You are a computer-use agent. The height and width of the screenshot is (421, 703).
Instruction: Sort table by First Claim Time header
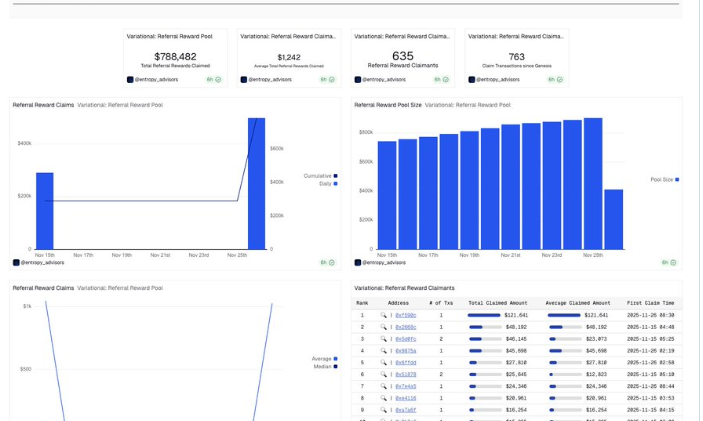point(650,302)
